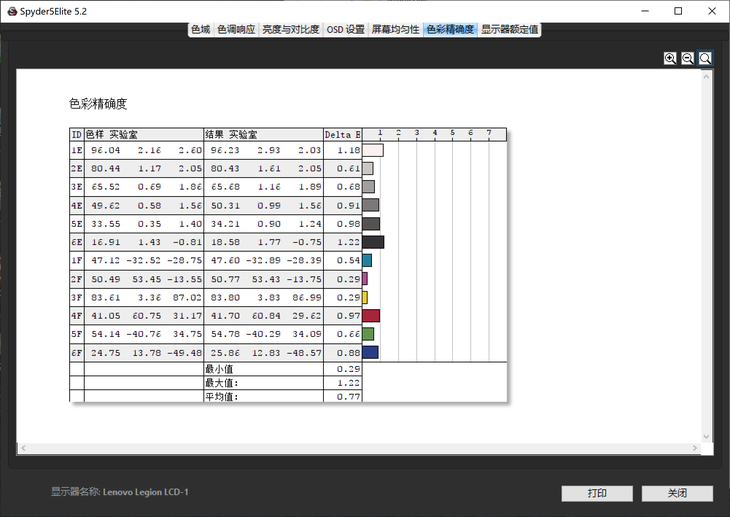Click the 5F result value 54.78
This screenshot has width=730, height=517.
pyautogui.click(x=225, y=334)
